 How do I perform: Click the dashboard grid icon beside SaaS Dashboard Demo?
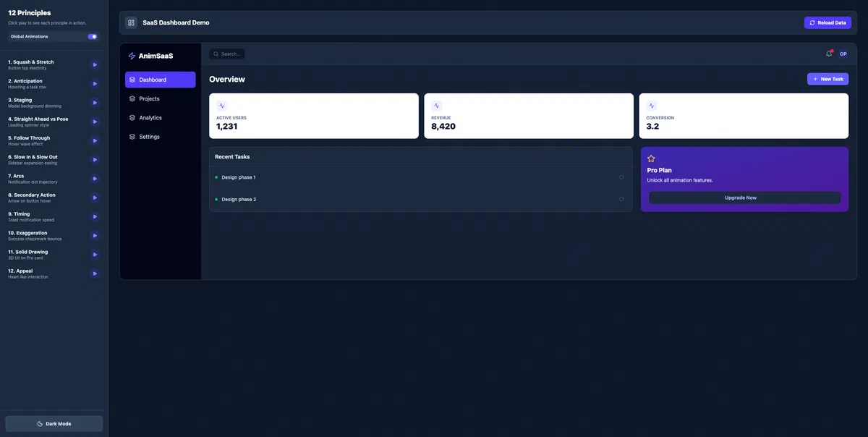[x=131, y=22]
